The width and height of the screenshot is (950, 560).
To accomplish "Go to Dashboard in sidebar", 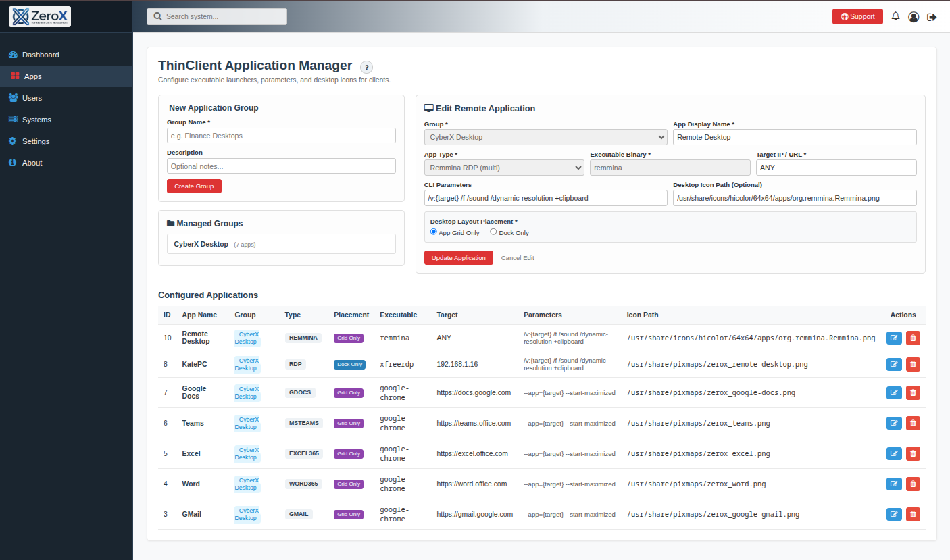I will point(66,55).
